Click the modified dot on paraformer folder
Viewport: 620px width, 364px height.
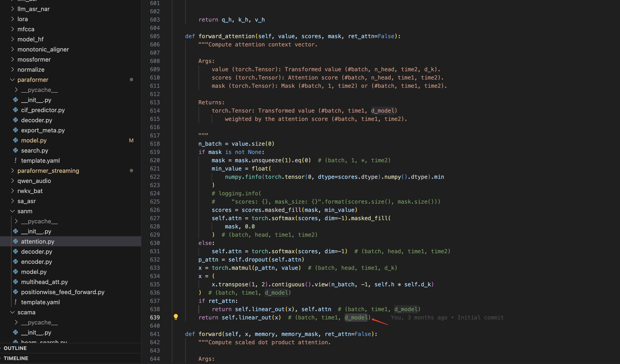click(131, 80)
